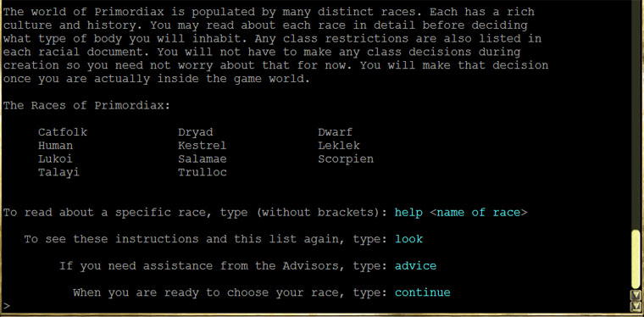Click the cyan 'look' command

coord(408,239)
